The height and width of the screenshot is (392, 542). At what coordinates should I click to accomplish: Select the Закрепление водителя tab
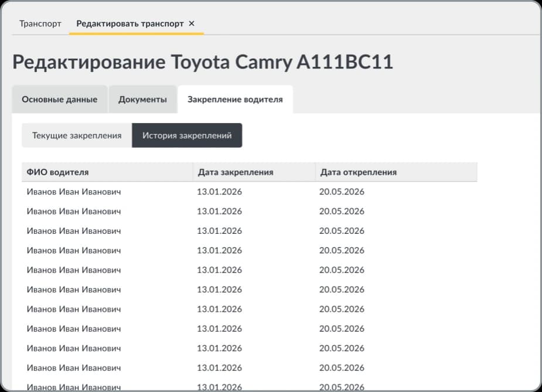coord(235,100)
